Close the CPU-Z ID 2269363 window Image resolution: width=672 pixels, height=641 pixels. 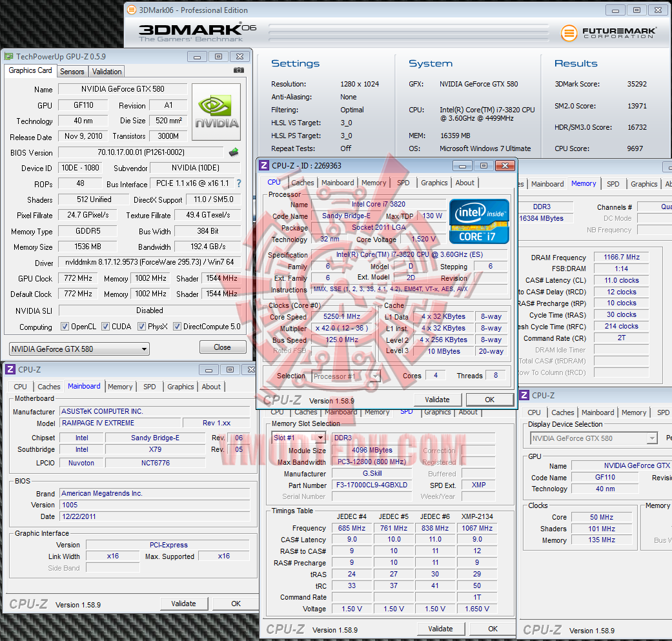pos(505,166)
